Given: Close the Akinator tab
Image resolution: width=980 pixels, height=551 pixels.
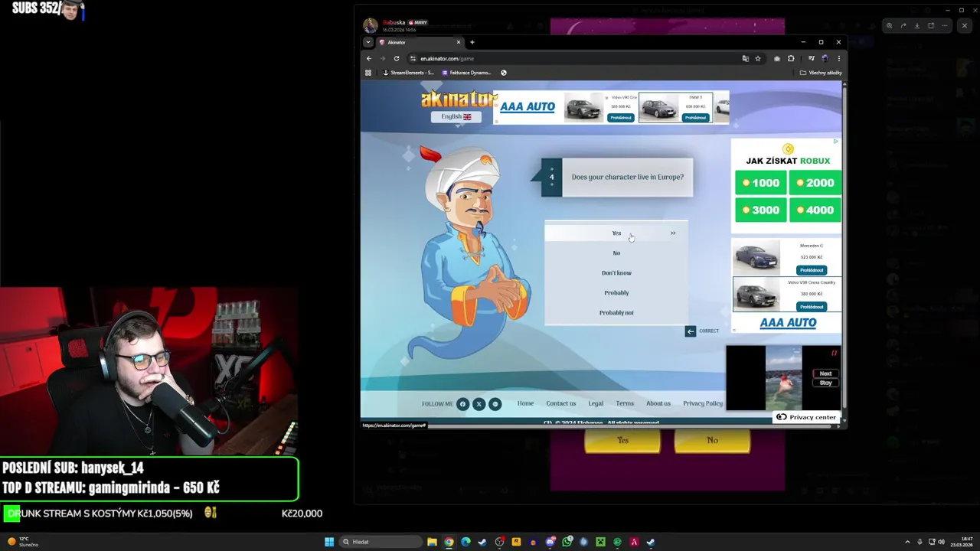Looking at the screenshot, I should 459,42.
